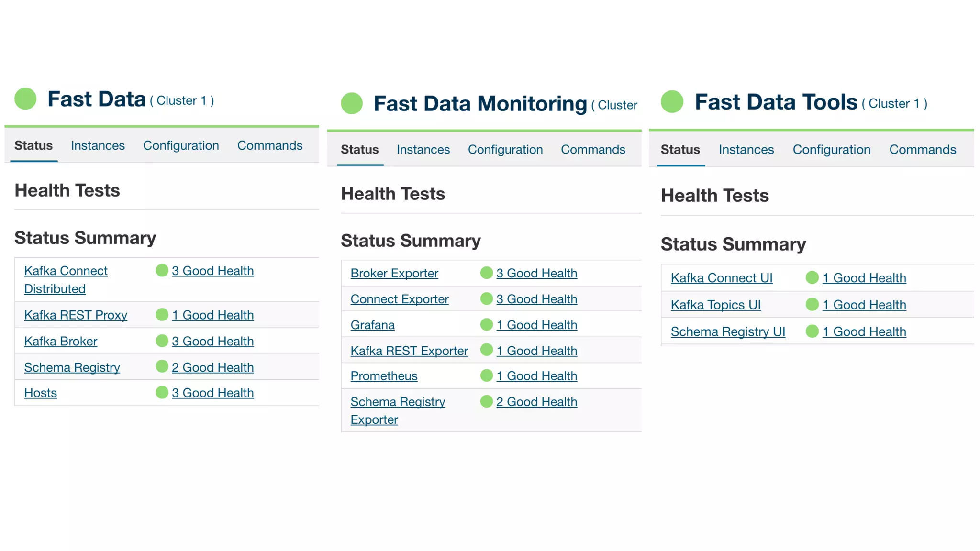Click the health dot in Hosts row

[x=162, y=393]
